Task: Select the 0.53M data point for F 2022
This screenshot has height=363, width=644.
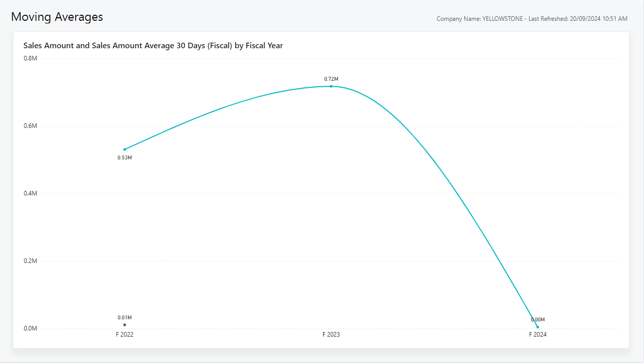Action: coord(124,149)
